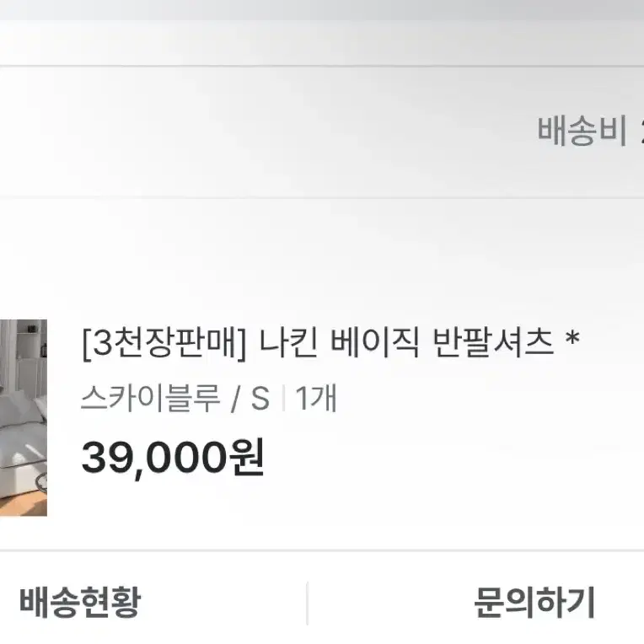Click the 스카이블루 color name

(x=150, y=399)
